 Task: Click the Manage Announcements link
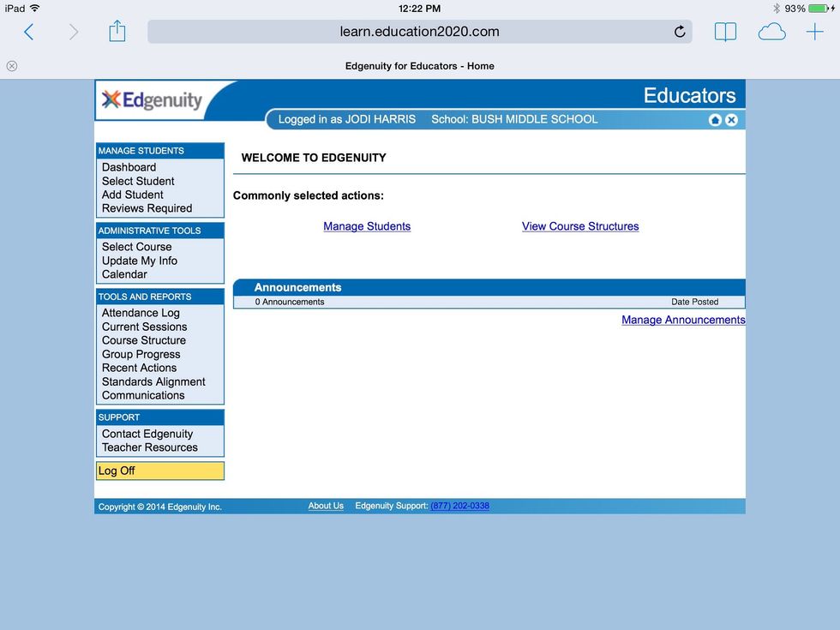[x=683, y=320]
